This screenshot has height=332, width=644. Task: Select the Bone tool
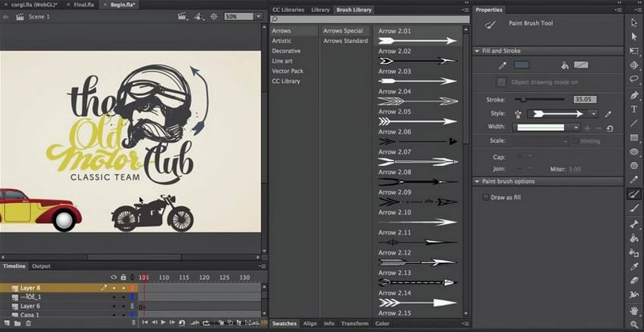point(634,224)
